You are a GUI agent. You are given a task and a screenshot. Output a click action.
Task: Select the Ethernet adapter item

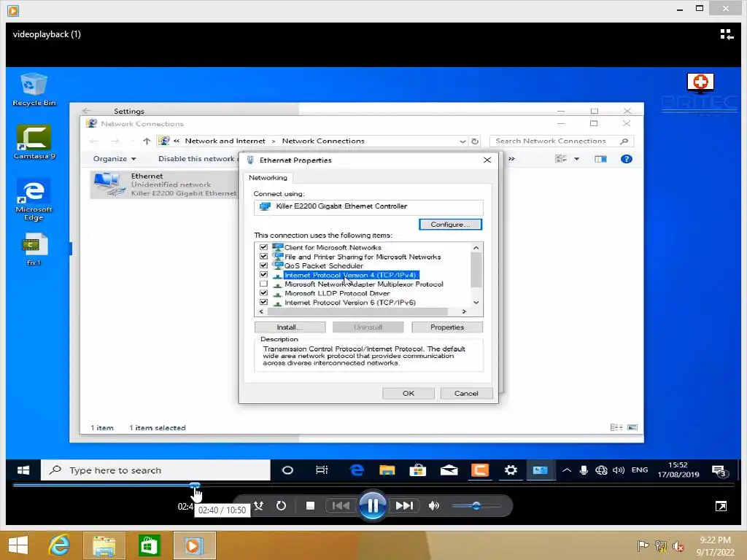click(x=164, y=184)
